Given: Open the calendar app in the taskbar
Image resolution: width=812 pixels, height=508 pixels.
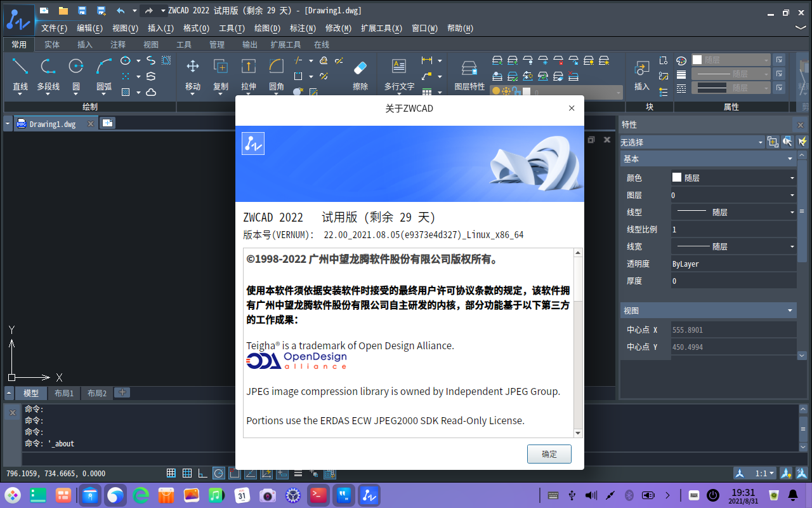Looking at the screenshot, I should click(242, 495).
